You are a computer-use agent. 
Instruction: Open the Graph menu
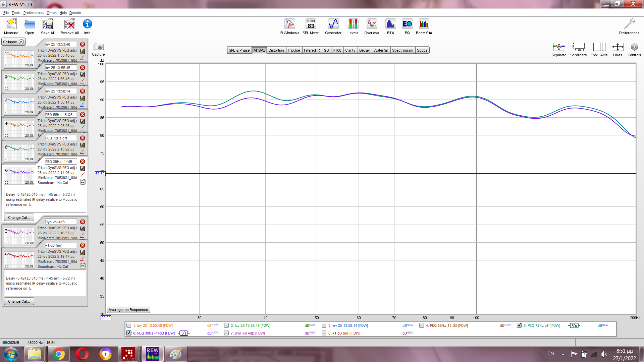coord(51,13)
